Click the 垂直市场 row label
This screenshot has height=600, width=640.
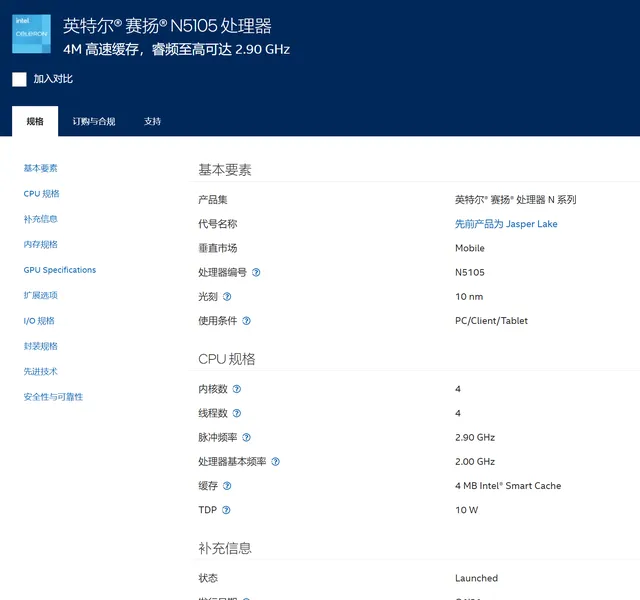[218, 248]
